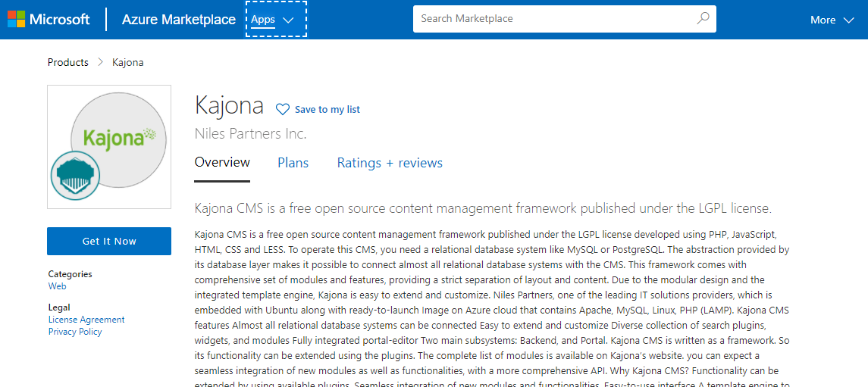868x387 pixels.
Task: Select the Ratings + reviews tab
Action: pos(390,163)
